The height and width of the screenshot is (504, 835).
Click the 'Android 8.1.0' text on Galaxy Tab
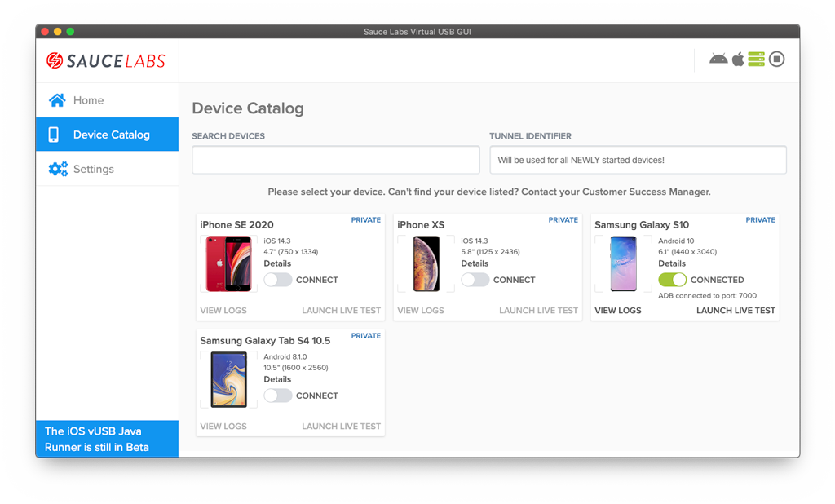[x=285, y=356]
